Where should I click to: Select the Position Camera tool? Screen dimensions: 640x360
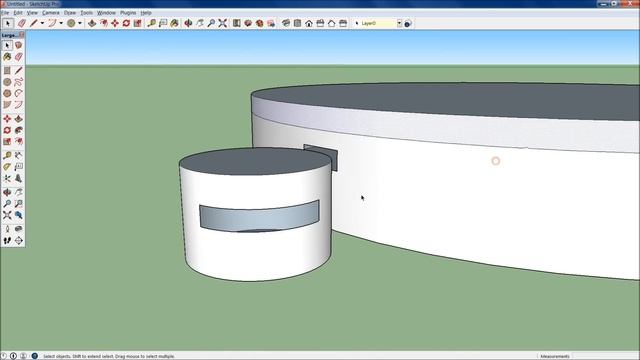coord(7,229)
